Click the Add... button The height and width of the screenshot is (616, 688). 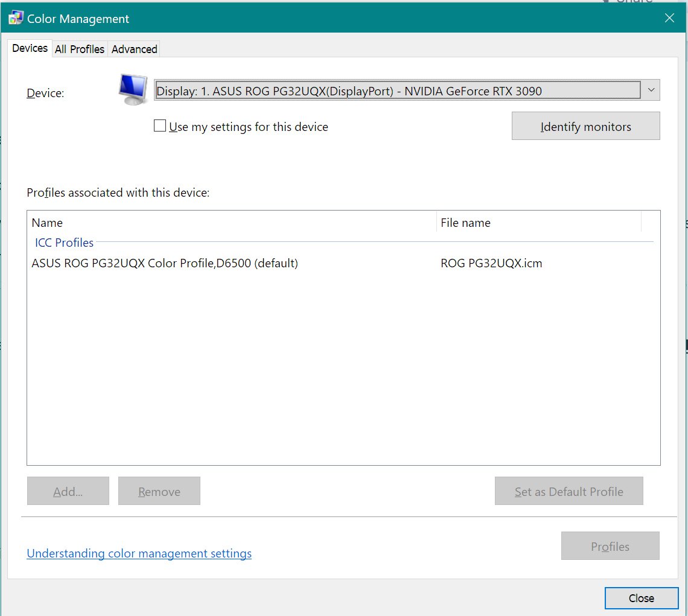[68, 491]
